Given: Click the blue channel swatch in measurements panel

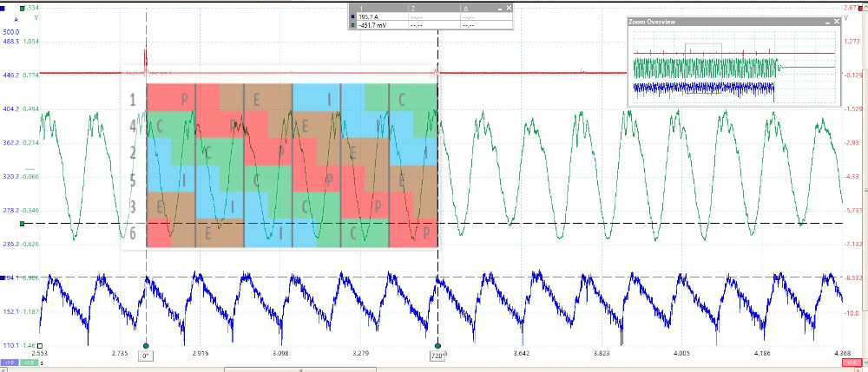Looking at the screenshot, I should point(351,16).
